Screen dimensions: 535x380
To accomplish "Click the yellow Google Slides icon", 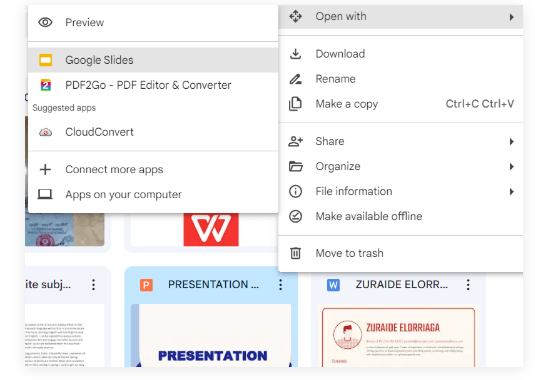I will [45, 60].
